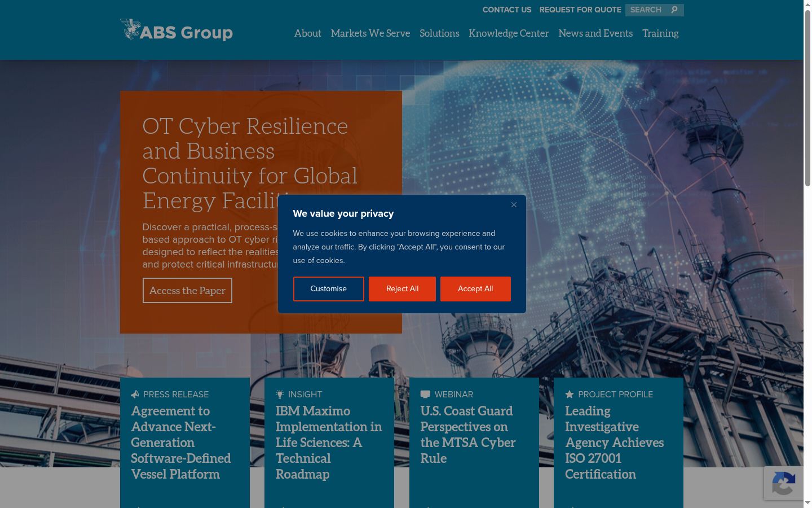Click the Insight lightbulb icon

tap(280, 394)
